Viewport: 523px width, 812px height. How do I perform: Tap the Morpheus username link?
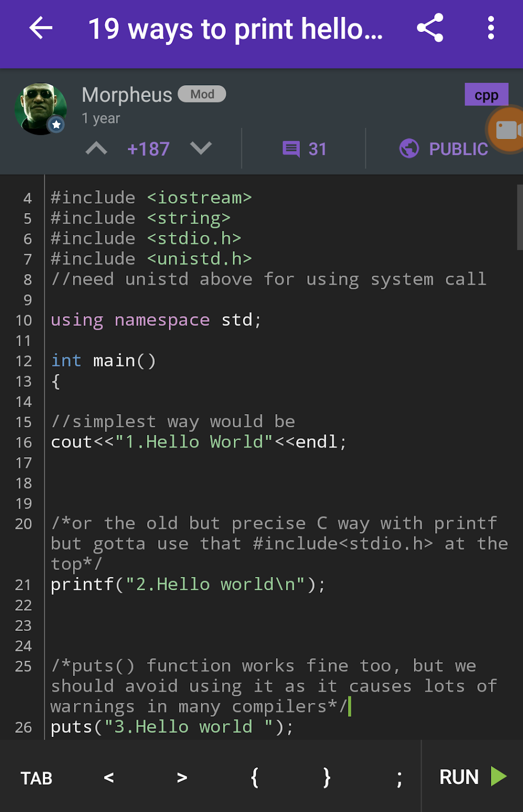[127, 95]
